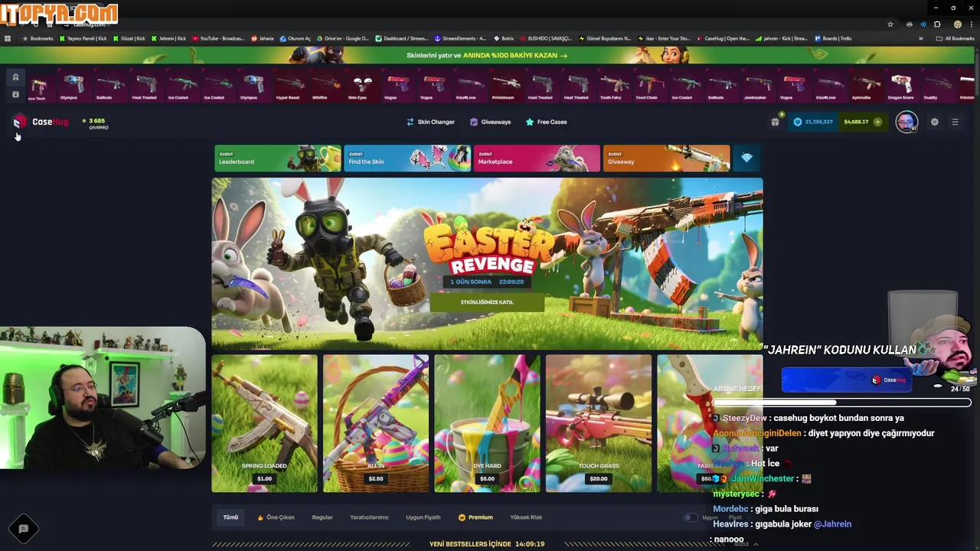
Task: Open the StreamElements bookmark
Action: 460,38
